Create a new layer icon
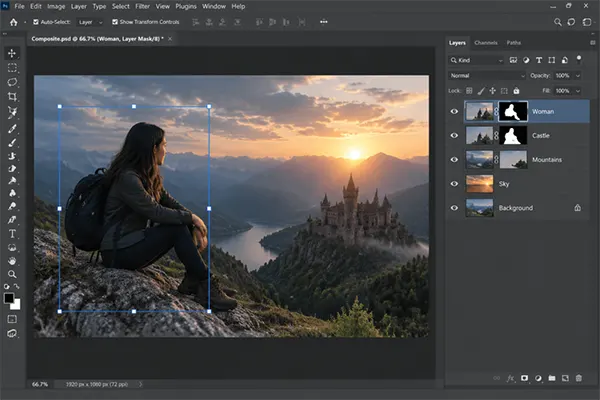 (565, 378)
